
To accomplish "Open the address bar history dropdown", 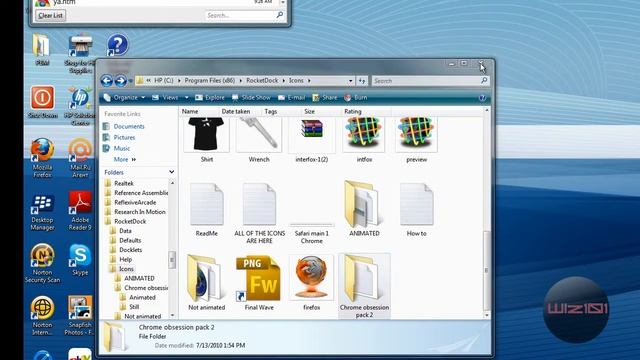I will click(350, 81).
